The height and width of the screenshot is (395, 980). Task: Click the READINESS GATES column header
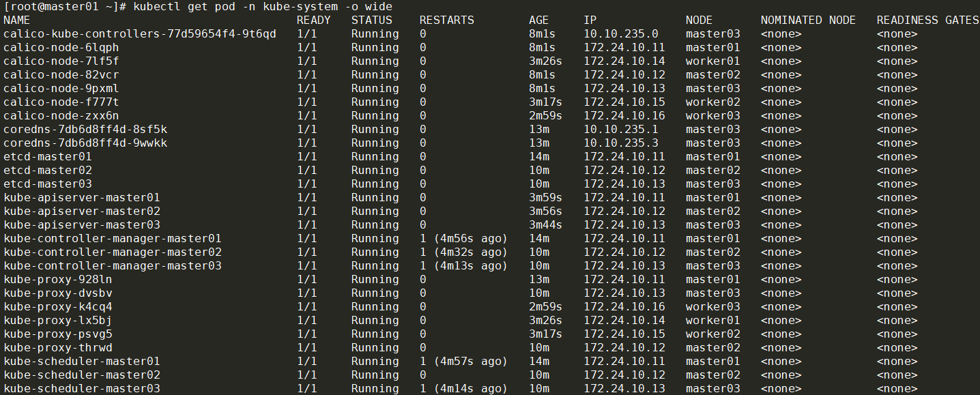tap(927, 20)
